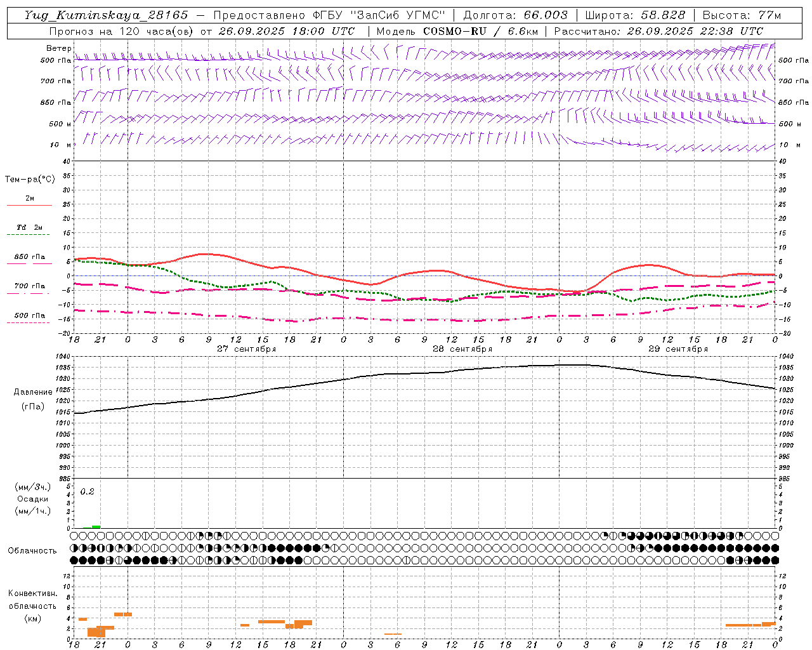Image resolution: width=812 pixels, height=650 pixels.
Task: Click the forecast start 26.09.2025 18:00 UTC
Action: pyautogui.click(x=287, y=31)
